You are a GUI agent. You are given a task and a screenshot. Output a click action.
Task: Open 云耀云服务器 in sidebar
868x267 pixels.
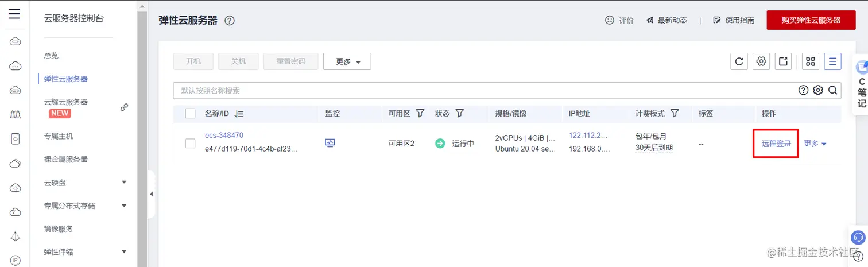pos(66,102)
